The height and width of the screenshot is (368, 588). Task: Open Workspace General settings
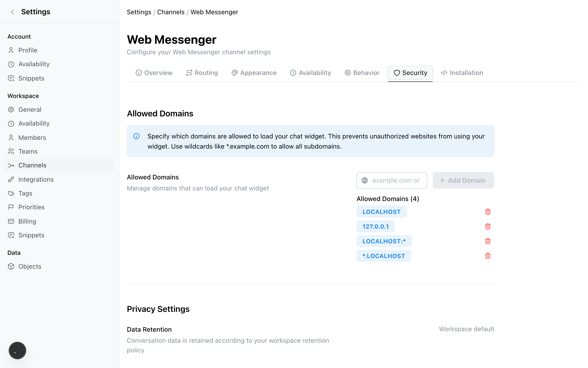59,109
